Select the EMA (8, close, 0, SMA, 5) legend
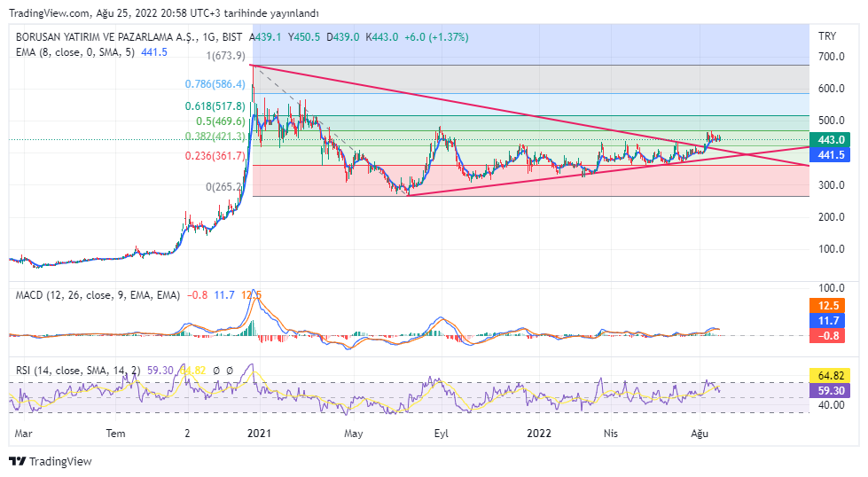 point(75,52)
